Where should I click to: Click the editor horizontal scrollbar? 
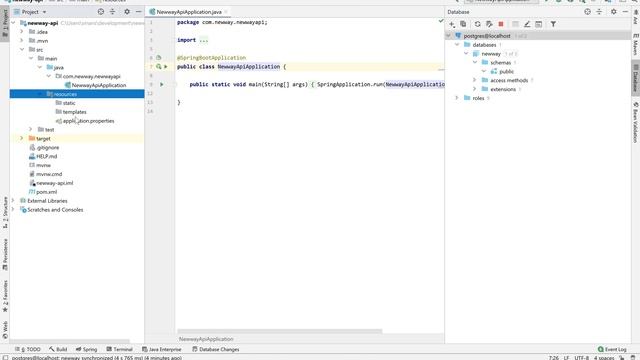click(x=280, y=331)
